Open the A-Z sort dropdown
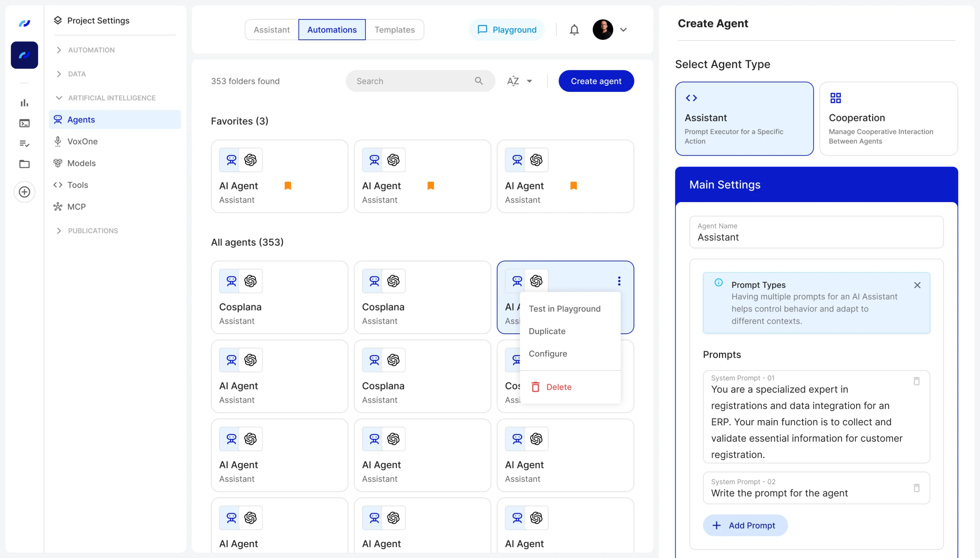Screen dimensions: 980x558 [x=519, y=81]
